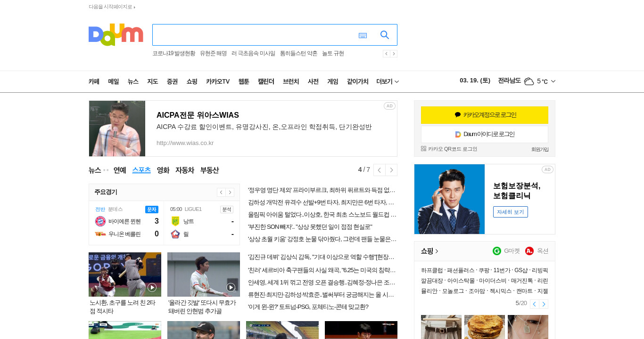Open the 브런치 menu item

coord(291,81)
